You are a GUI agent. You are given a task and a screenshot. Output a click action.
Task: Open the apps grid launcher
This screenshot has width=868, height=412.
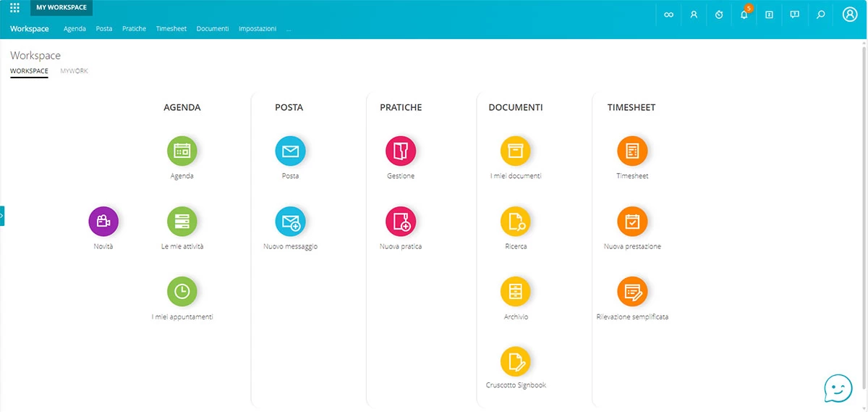[x=14, y=9]
